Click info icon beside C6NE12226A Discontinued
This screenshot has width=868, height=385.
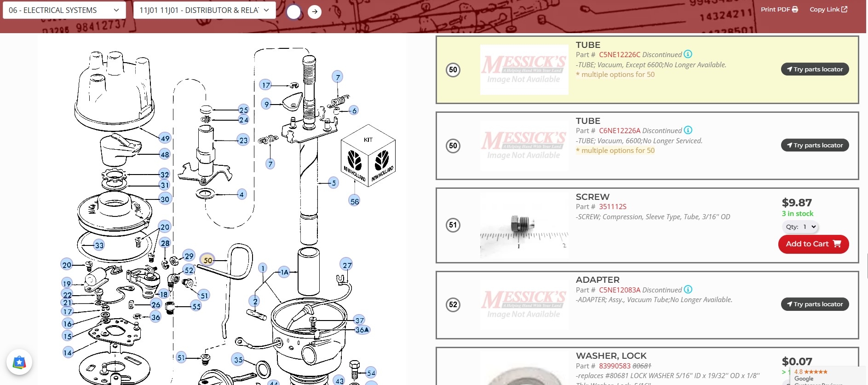(x=688, y=130)
